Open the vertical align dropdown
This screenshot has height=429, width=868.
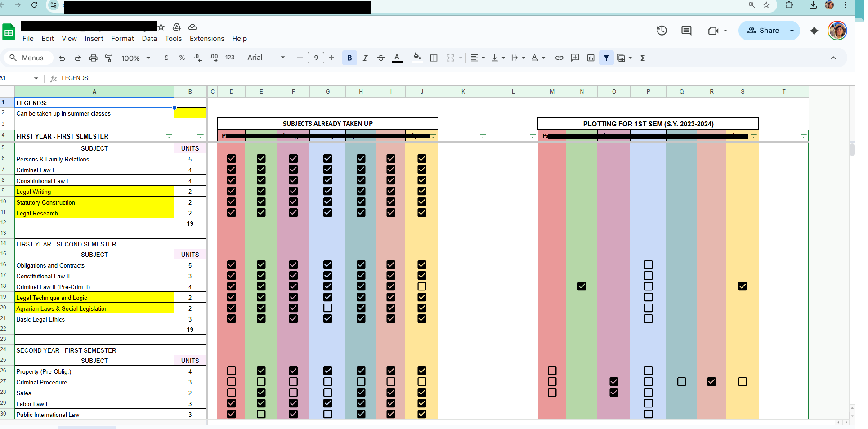coord(498,58)
